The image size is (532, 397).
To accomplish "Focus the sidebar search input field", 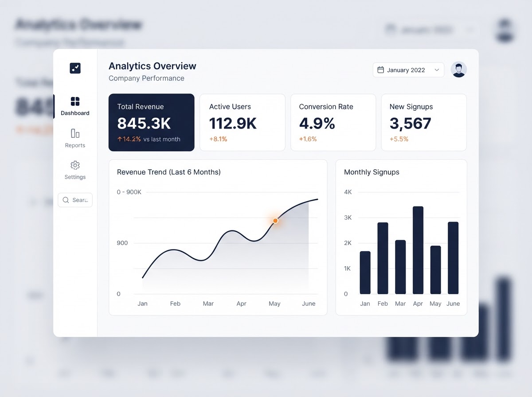I will coord(75,200).
